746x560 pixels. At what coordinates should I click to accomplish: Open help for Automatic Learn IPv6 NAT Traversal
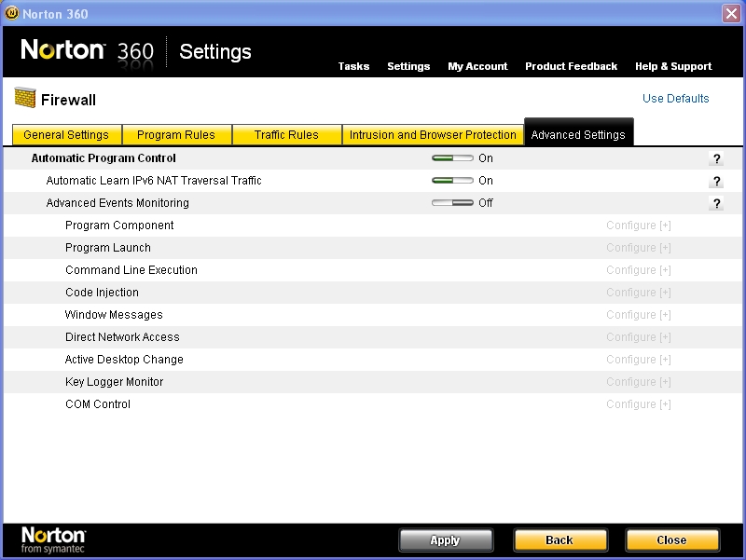[716, 181]
